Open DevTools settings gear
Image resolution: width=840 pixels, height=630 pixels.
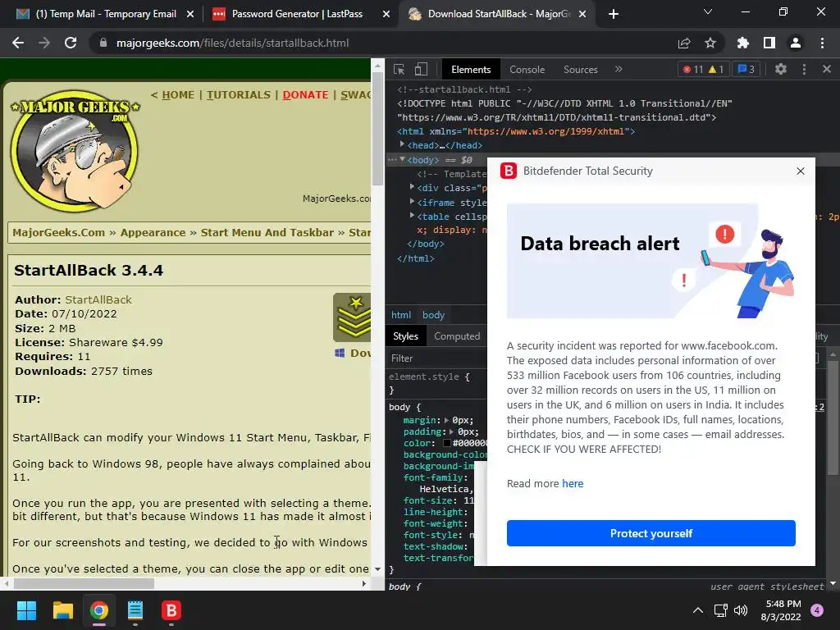click(x=781, y=69)
